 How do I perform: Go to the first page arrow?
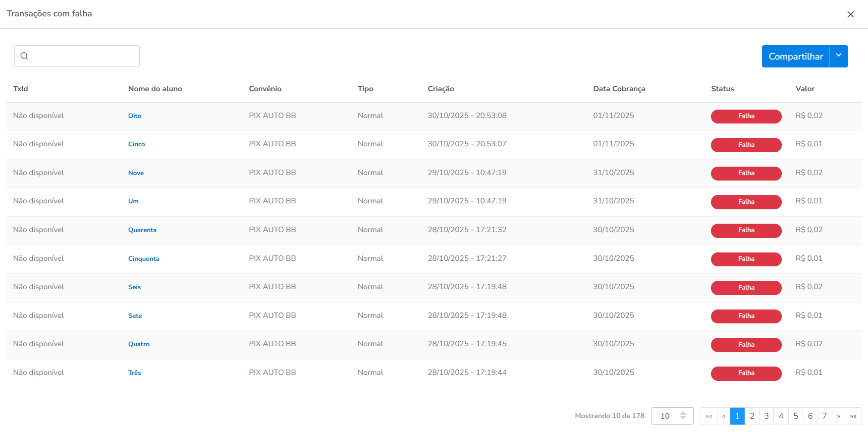(x=708, y=416)
